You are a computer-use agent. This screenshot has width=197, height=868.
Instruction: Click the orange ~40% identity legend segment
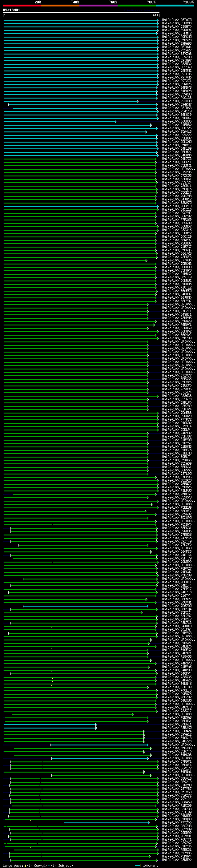click(x=60, y=6)
